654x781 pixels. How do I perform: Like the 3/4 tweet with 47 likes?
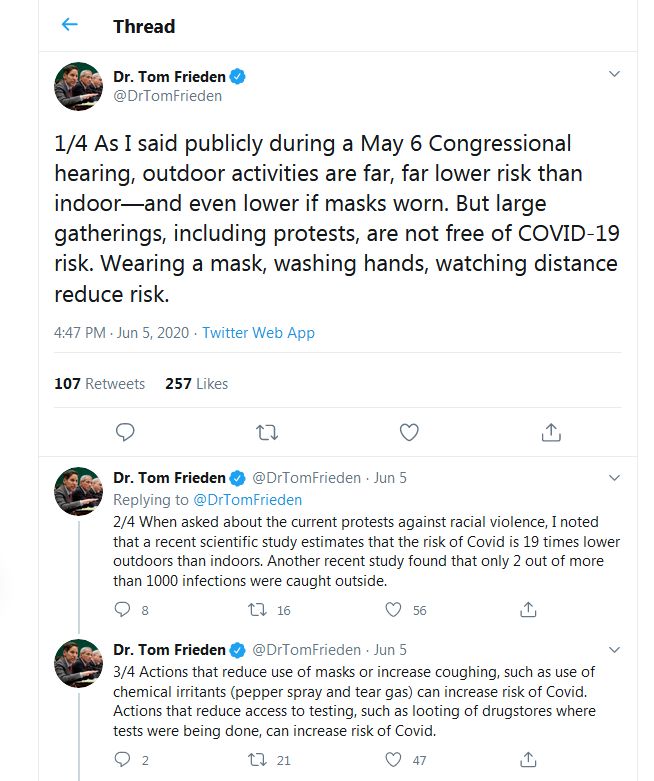393,760
